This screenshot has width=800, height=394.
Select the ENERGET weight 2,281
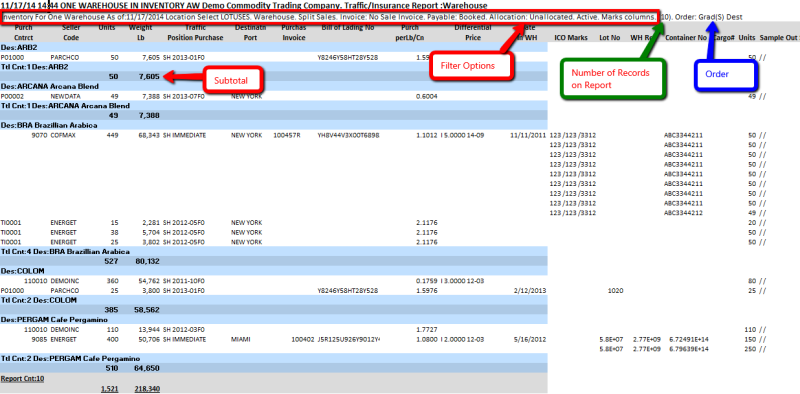click(x=151, y=223)
